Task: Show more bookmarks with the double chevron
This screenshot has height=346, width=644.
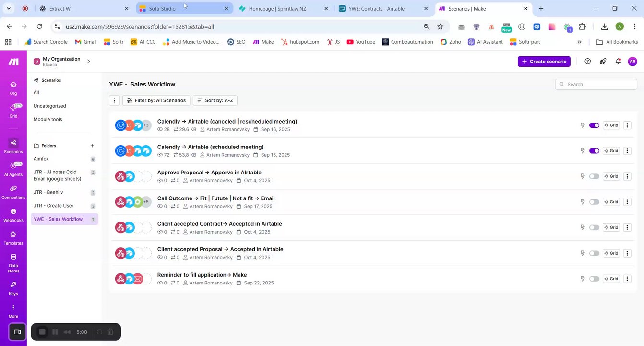Action: pyautogui.click(x=579, y=42)
